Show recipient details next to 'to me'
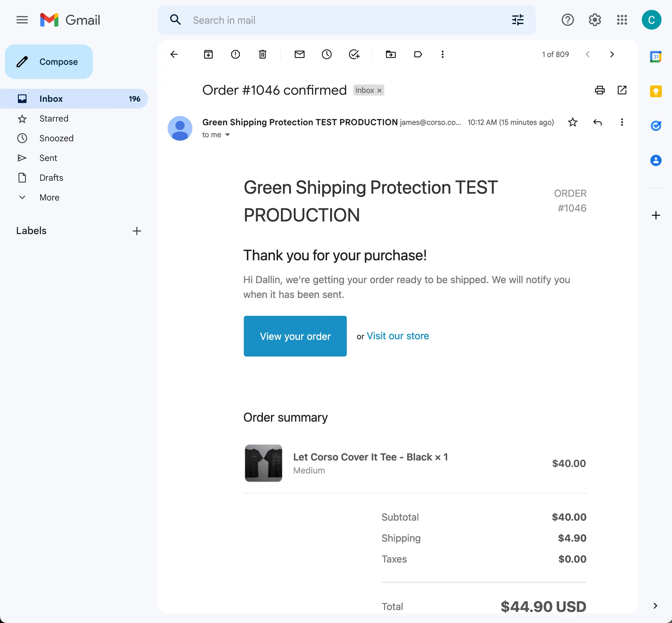 [227, 135]
